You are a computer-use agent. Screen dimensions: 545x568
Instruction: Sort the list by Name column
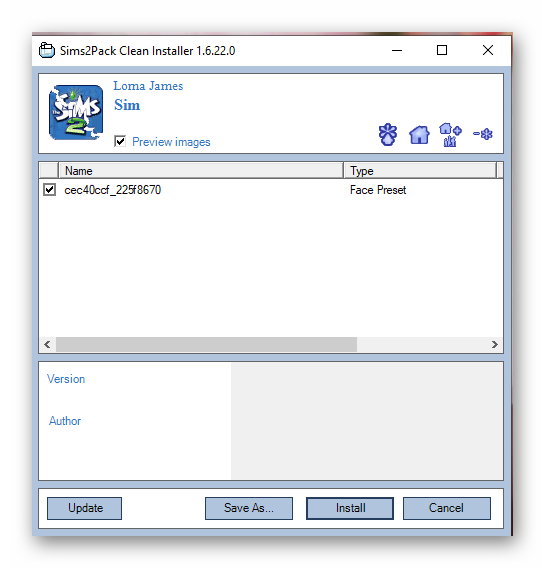point(201,171)
